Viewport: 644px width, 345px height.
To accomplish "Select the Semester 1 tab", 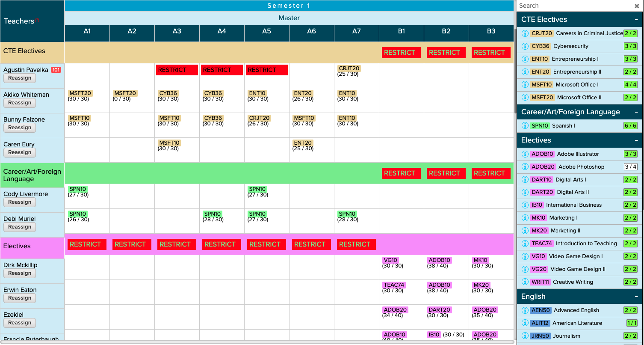I will click(289, 6).
